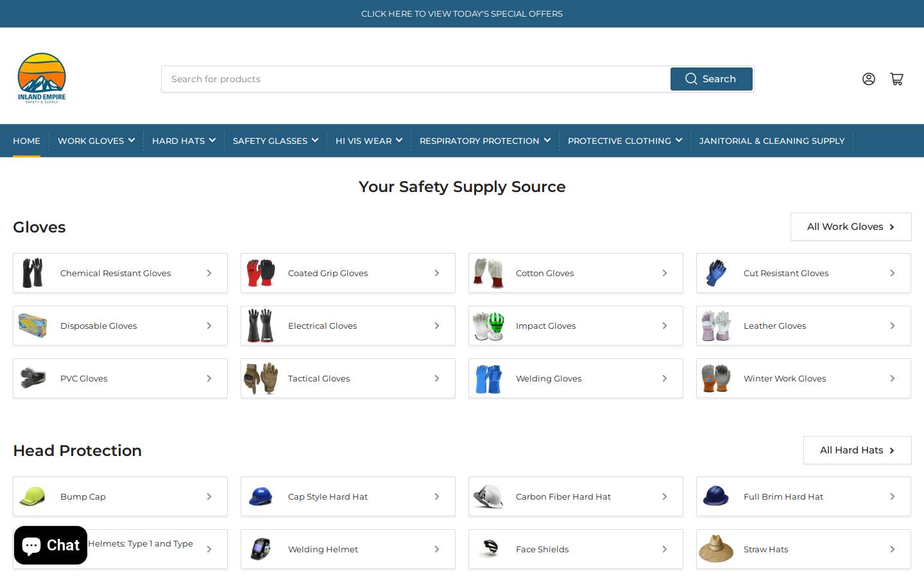
Task: Click the Welding Helmet image
Action: coord(261,549)
